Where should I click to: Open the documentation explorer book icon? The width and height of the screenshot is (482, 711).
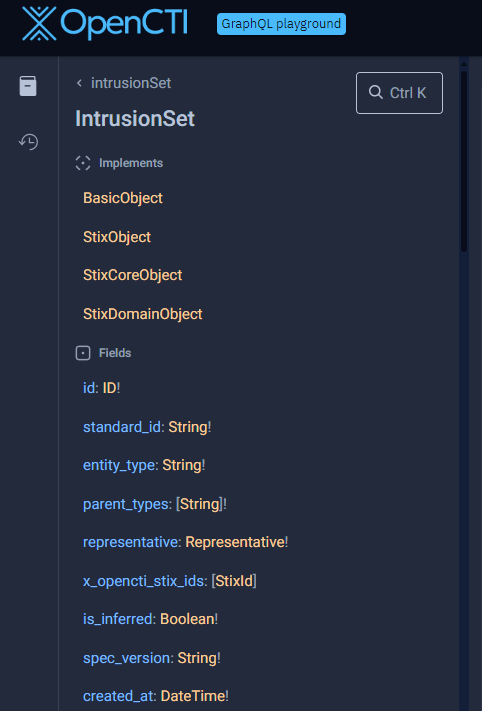tap(28, 86)
